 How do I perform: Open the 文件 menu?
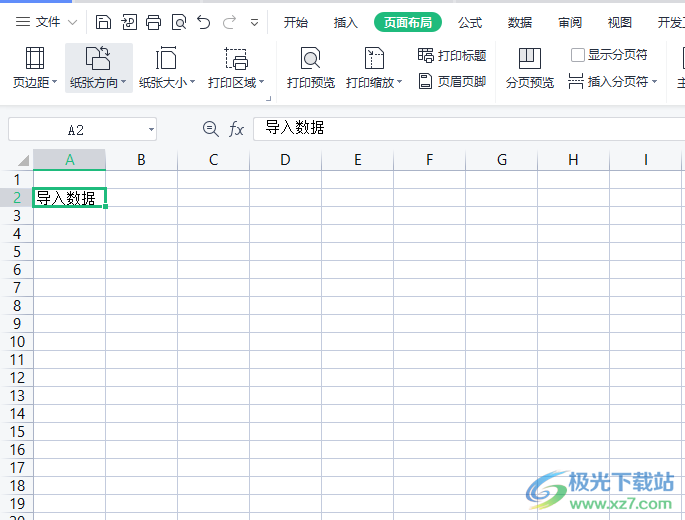pyautogui.click(x=48, y=22)
